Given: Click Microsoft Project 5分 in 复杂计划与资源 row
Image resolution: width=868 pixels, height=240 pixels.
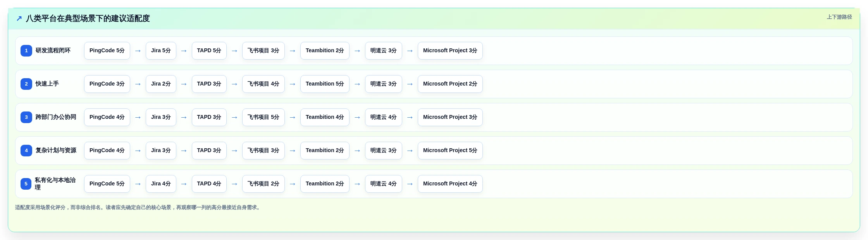Looking at the screenshot, I should pyautogui.click(x=450, y=151).
